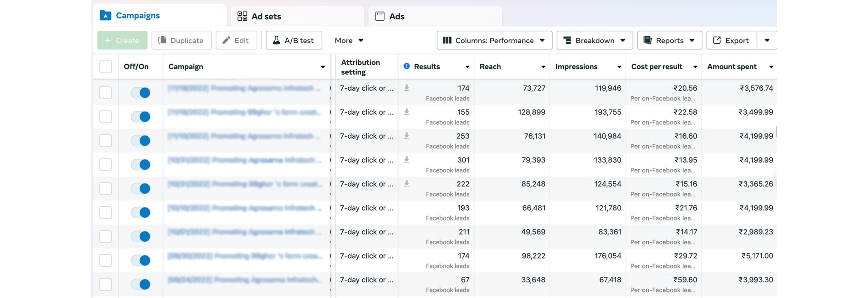Click the Duplicate button
Image resolution: width=868 pixels, height=298 pixels.
(x=181, y=40)
